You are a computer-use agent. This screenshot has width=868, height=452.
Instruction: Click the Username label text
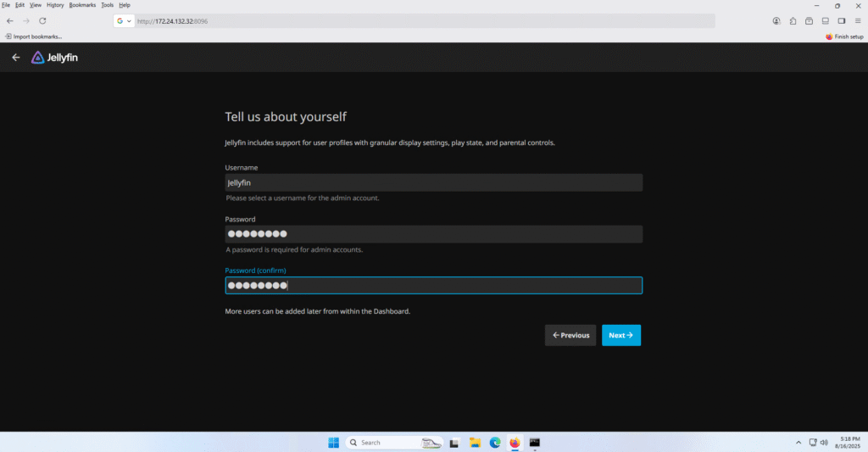(x=242, y=168)
